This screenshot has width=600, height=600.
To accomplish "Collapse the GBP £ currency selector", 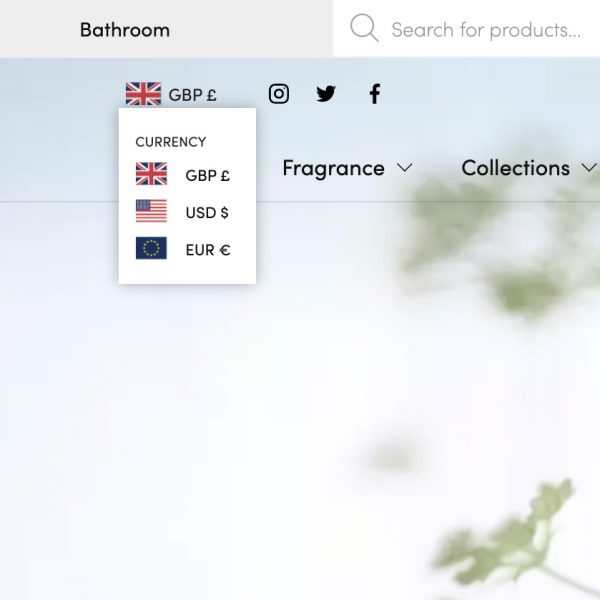I will point(171,94).
